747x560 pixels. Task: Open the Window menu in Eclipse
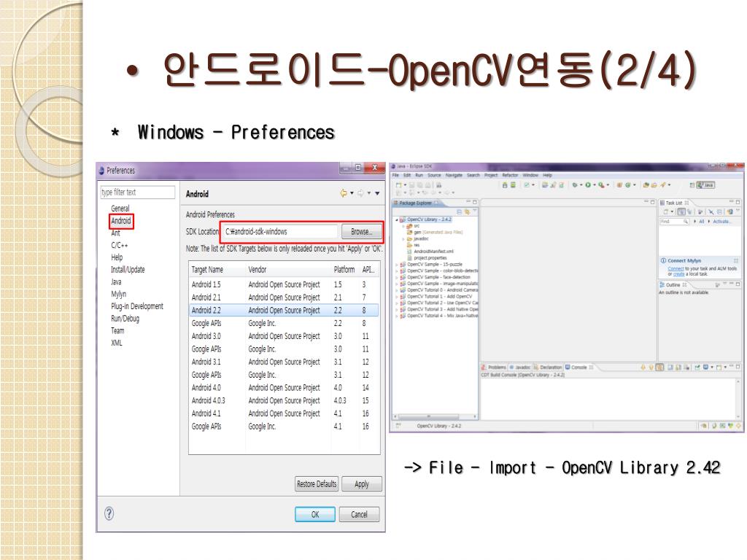530,175
